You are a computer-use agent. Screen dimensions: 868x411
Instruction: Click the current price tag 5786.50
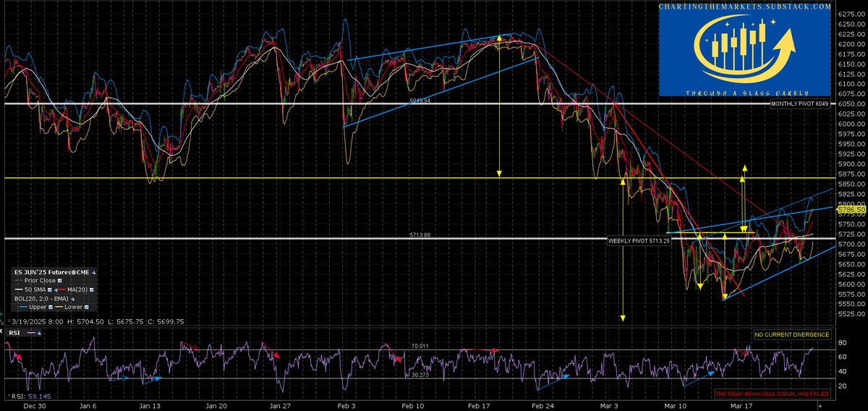click(x=851, y=209)
